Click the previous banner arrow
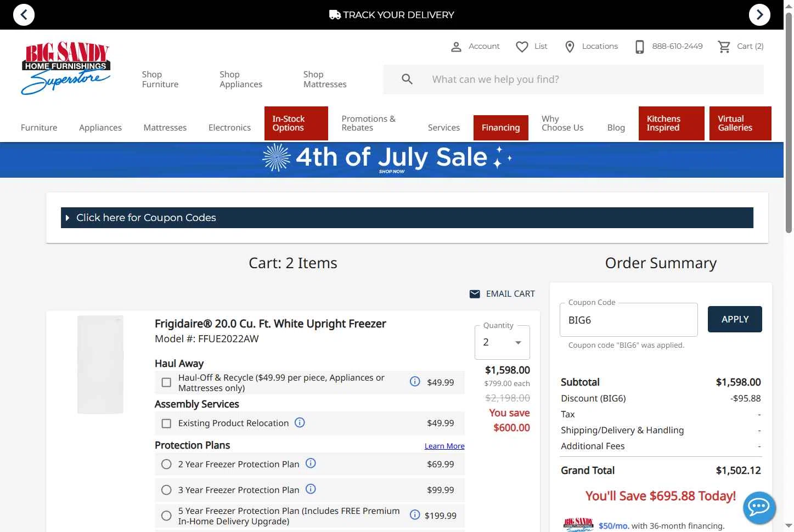 pyautogui.click(x=24, y=15)
